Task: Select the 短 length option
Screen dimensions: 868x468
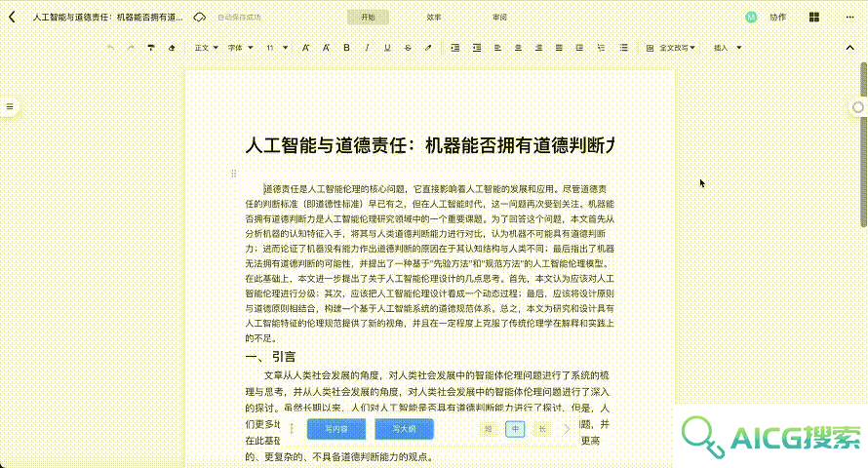Action: (x=489, y=429)
